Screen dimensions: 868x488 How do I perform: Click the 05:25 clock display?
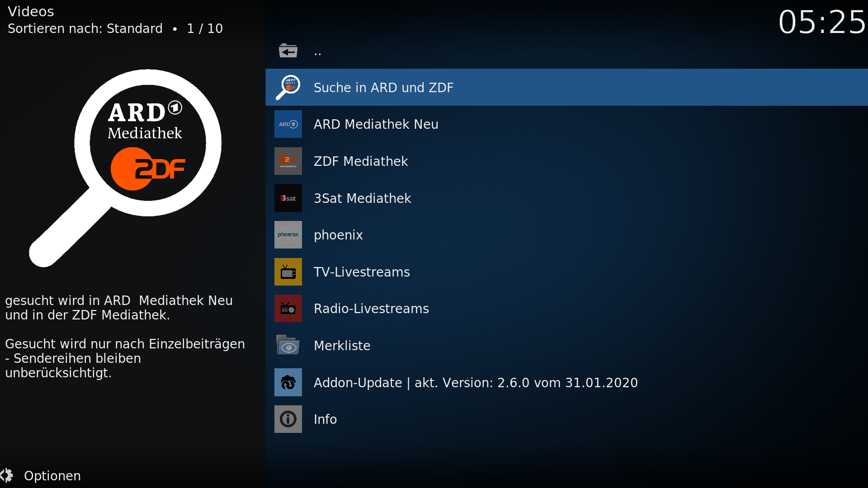pyautogui.click(x=822, y=22)
